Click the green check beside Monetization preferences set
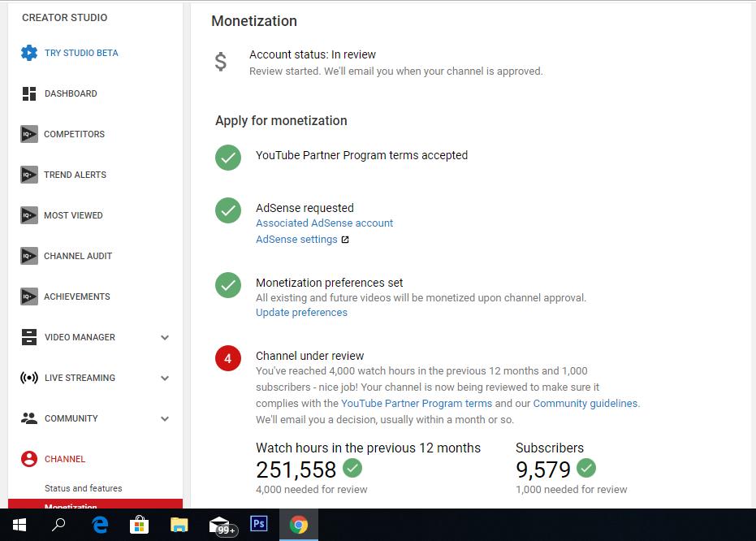Viewport: 756px width, 541px height. click(x=228, y=285)
